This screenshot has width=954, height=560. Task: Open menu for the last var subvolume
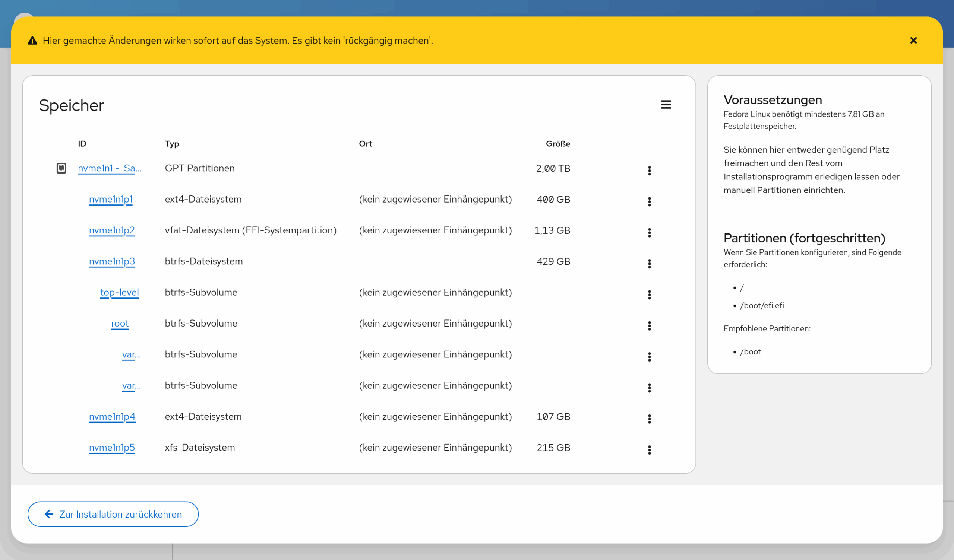tap(649, 388)
